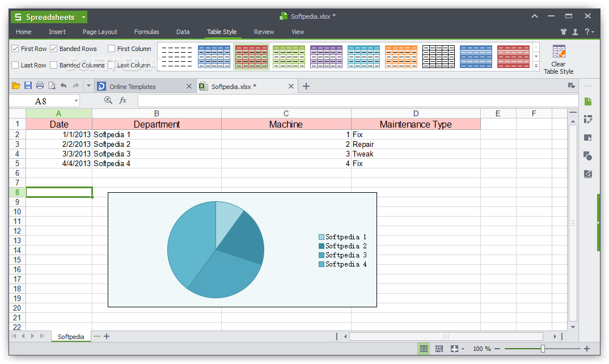The width and height of the screenshot is (609, 364).
Task: Select the Softpedia sheet tab
Action: 71,336
